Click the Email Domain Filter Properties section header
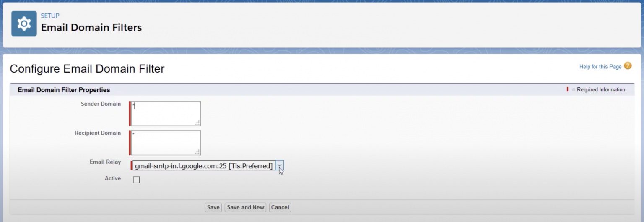Screen dimensions: 644x222 [64, 90]
